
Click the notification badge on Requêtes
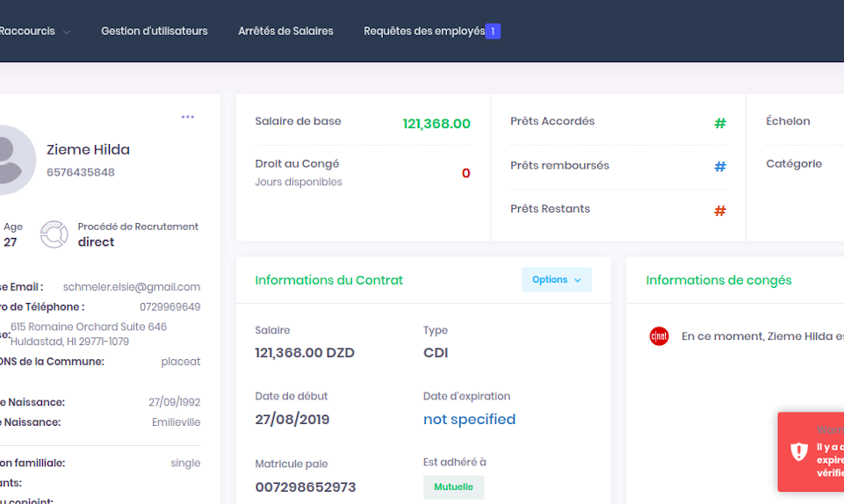494,31
